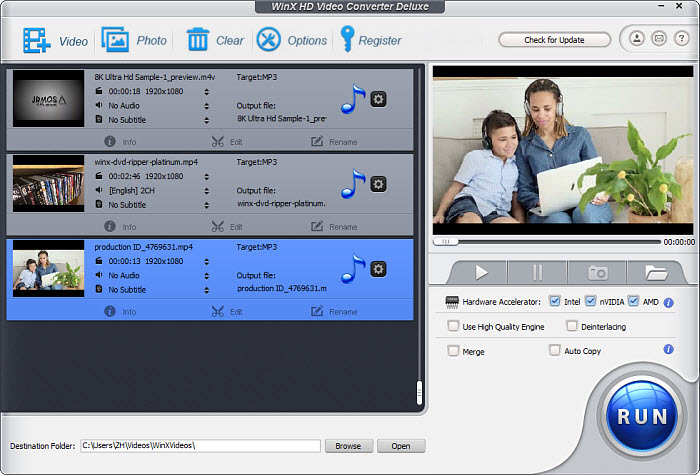Screen dimensions: 700x475
Task: Change No Subtitle selector for 8K Ultra Hd Sample
Action: point(206,120)
